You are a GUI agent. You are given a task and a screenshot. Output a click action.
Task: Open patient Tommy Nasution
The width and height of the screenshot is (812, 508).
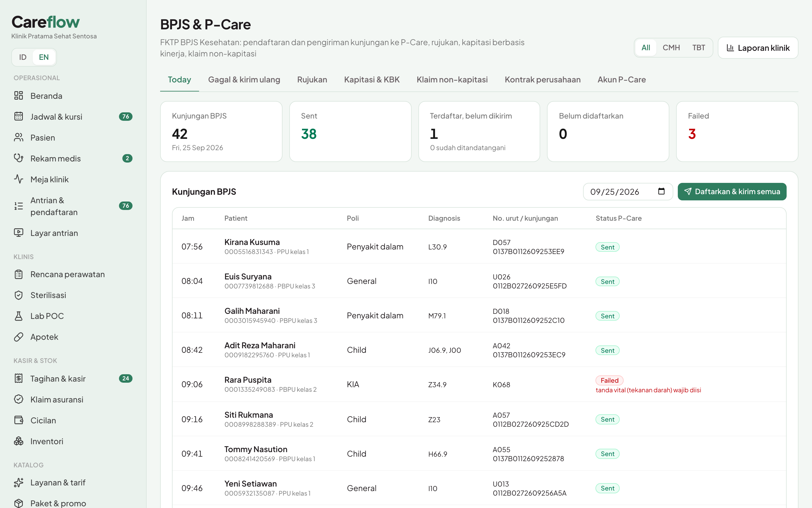click(x=256, y=449)
